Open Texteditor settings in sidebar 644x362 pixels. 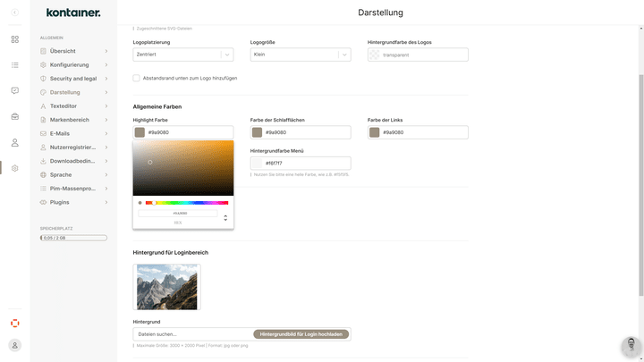point(73,105)
